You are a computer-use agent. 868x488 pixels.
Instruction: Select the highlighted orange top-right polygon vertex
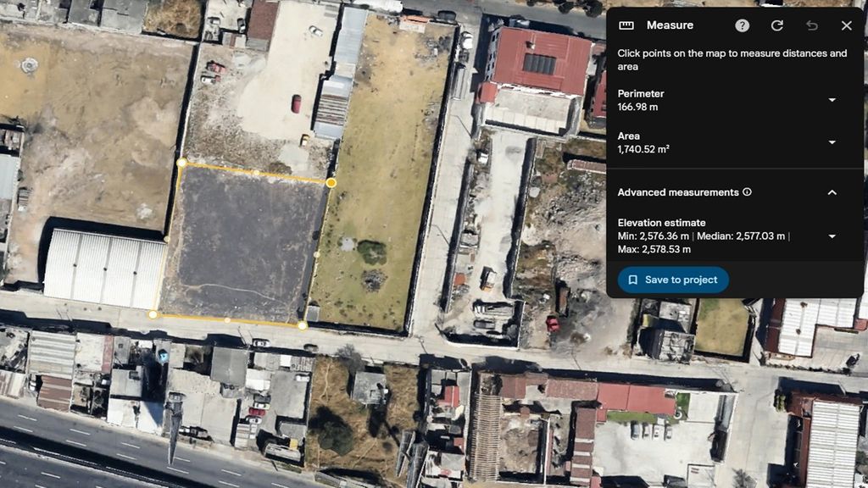(x=331, y=182)
